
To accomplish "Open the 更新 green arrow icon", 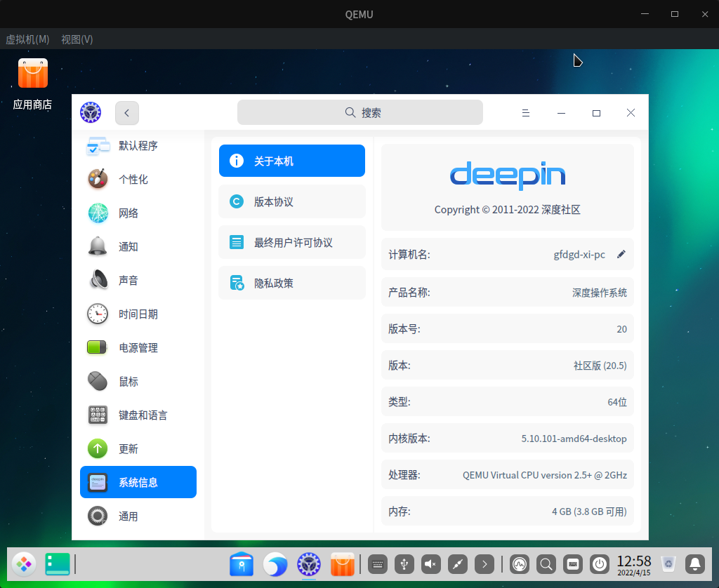I will pyautogui.click(x=98, y=448).
